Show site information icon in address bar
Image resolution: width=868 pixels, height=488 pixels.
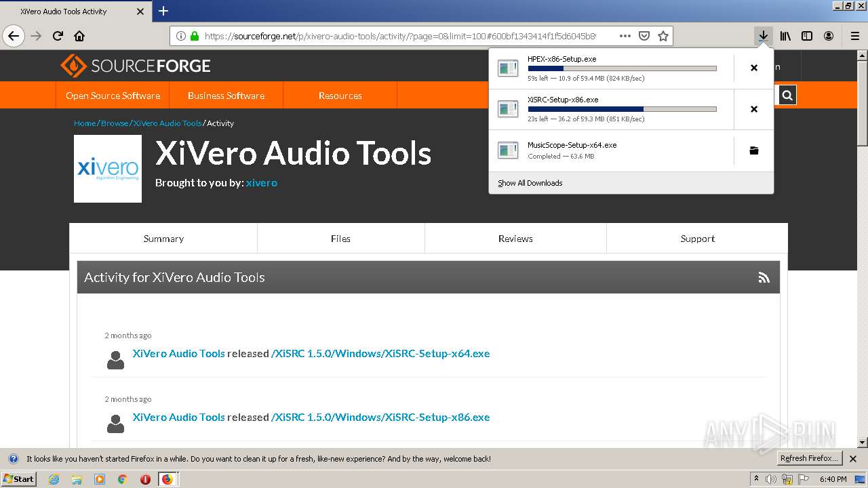181,36
